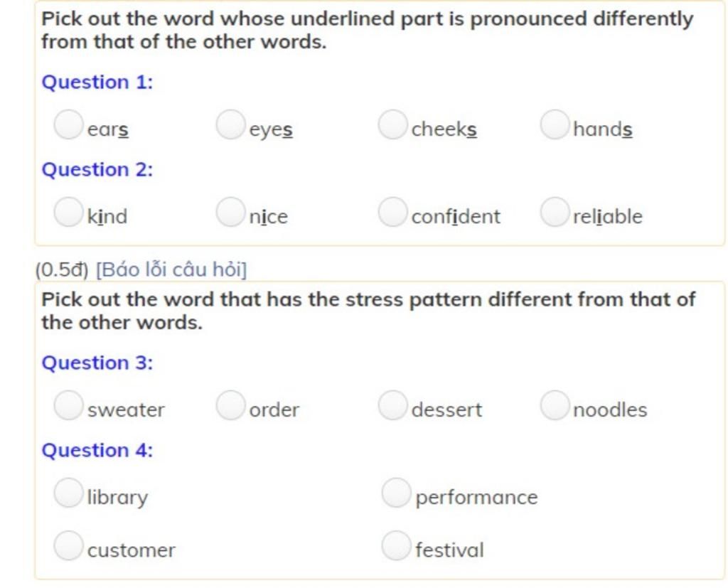
Task: Pick 'customer' for Question 4
Action: (69, 546)
